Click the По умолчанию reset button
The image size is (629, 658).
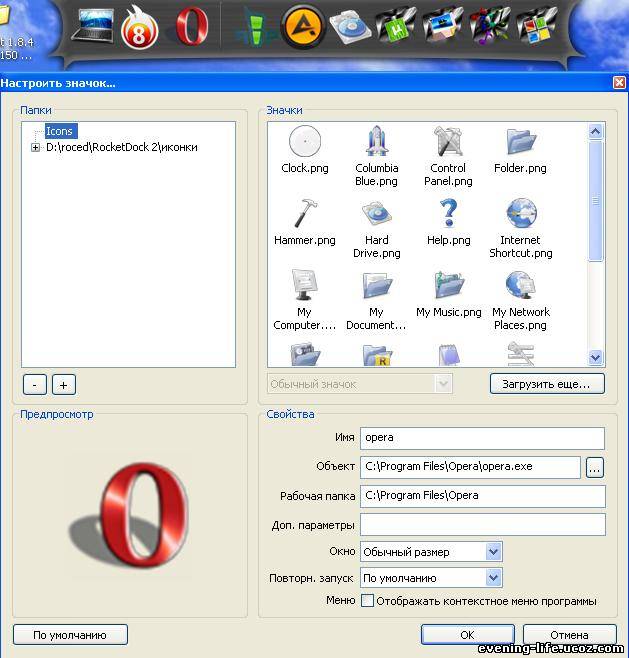70,635
